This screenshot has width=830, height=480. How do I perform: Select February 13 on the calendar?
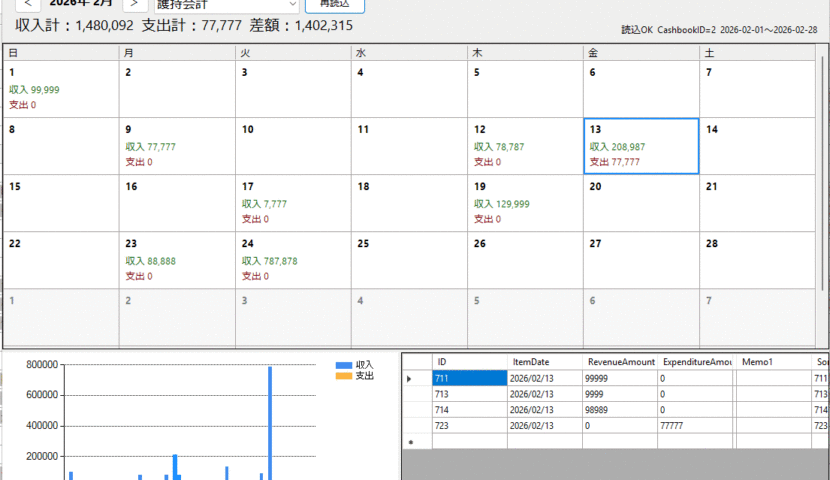pos(640,146)
